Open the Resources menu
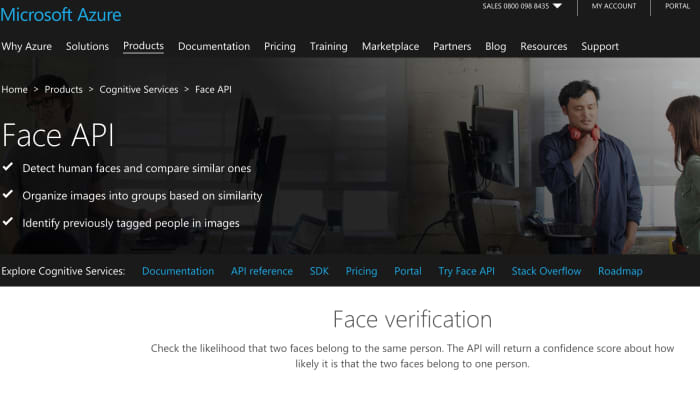The image size is (700, 401). 544,46
